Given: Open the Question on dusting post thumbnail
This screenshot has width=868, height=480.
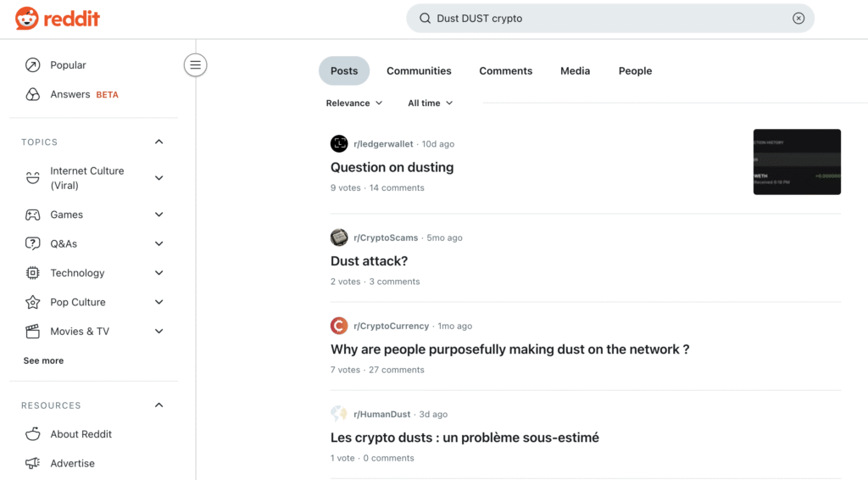Looking at the screenshot, I should (x=797, y=162).
